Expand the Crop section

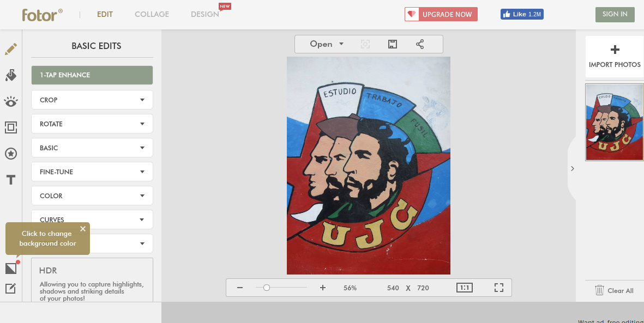coord(92,100)
